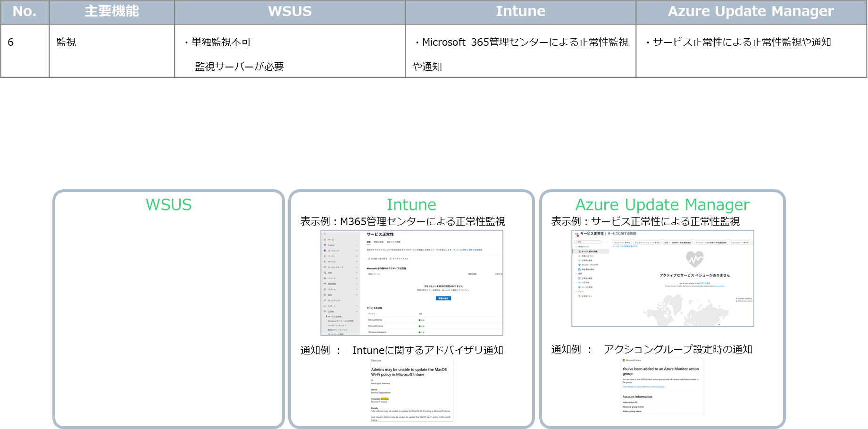Click the green status icon for Microsoft Intune
Screen dimensions: 868x429
[x=419, y=326]
